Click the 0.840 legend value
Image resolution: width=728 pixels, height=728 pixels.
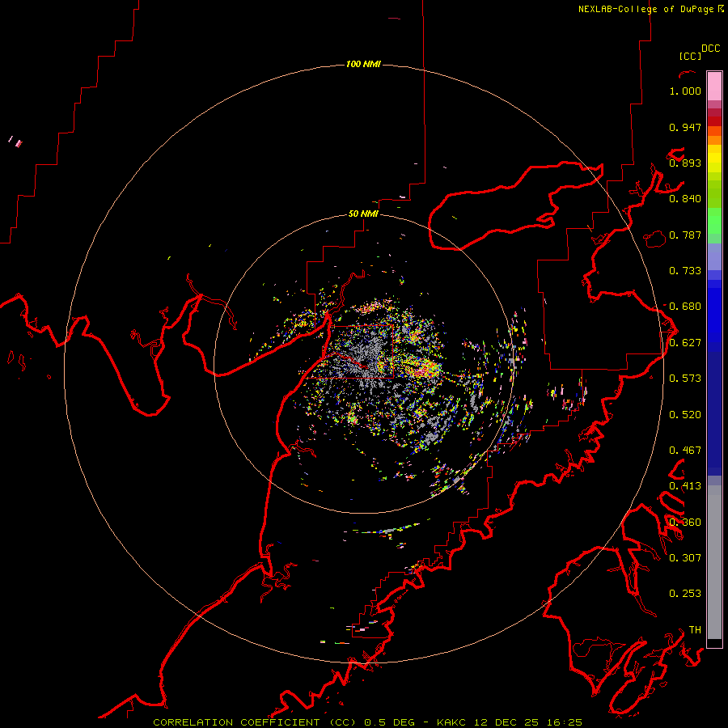tap(685, 199)
